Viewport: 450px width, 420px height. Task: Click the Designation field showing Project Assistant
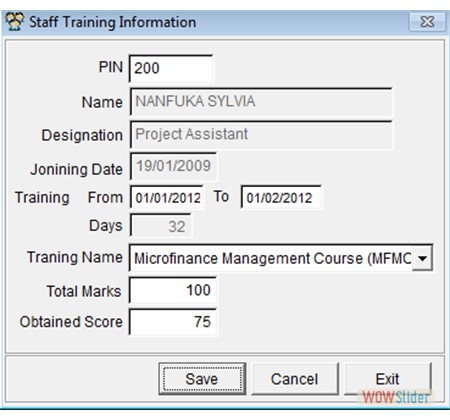(261, 135)
